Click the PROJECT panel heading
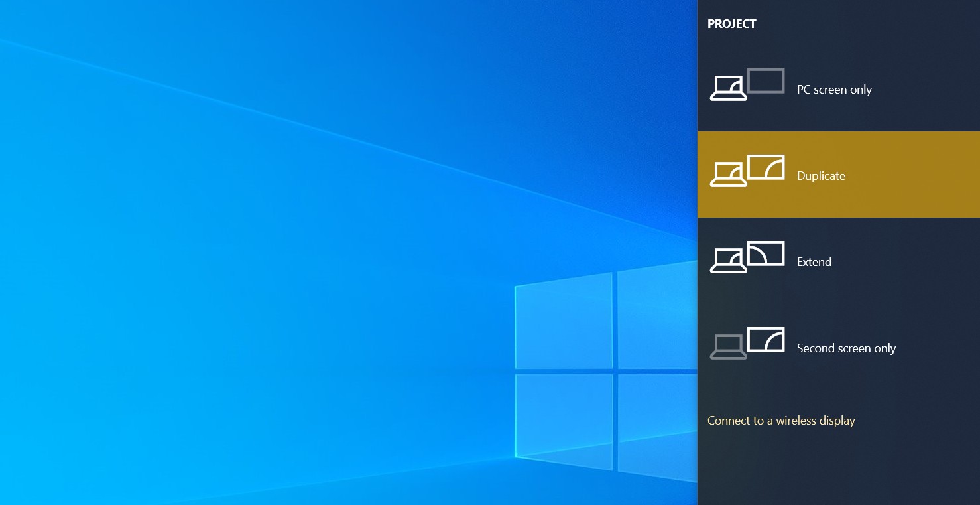 [x=731, y=23]
